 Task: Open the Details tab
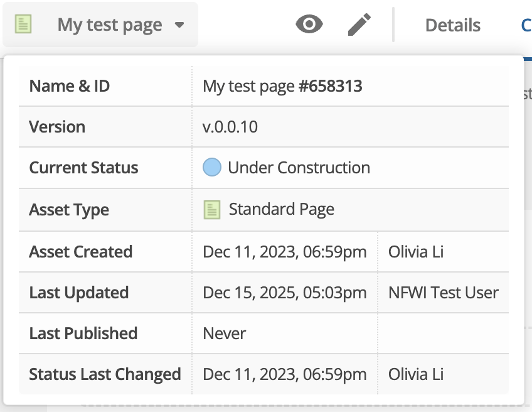coord(452,25)
